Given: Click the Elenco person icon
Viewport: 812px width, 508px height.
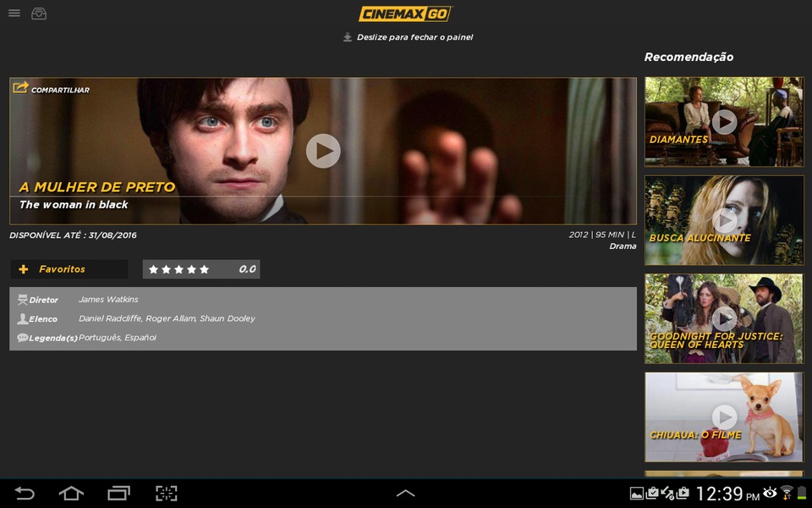Looking at the screenshot, I should pos(22,319).
